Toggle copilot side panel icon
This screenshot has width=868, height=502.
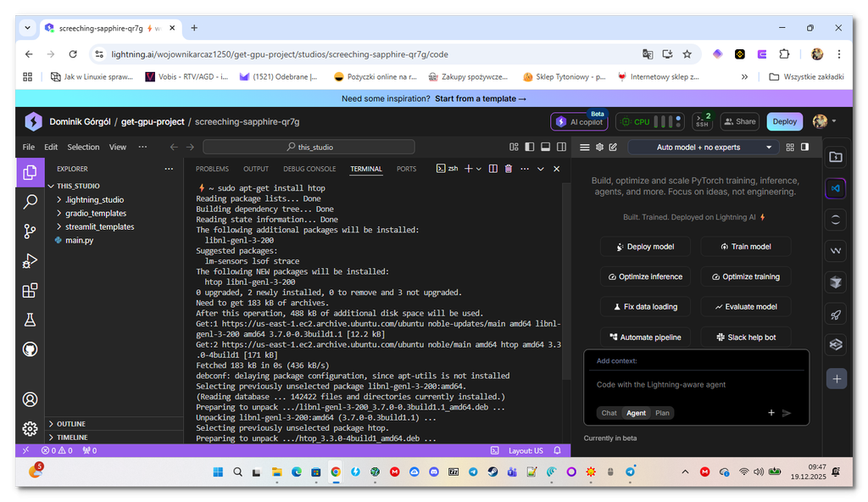tap(805, 147)
